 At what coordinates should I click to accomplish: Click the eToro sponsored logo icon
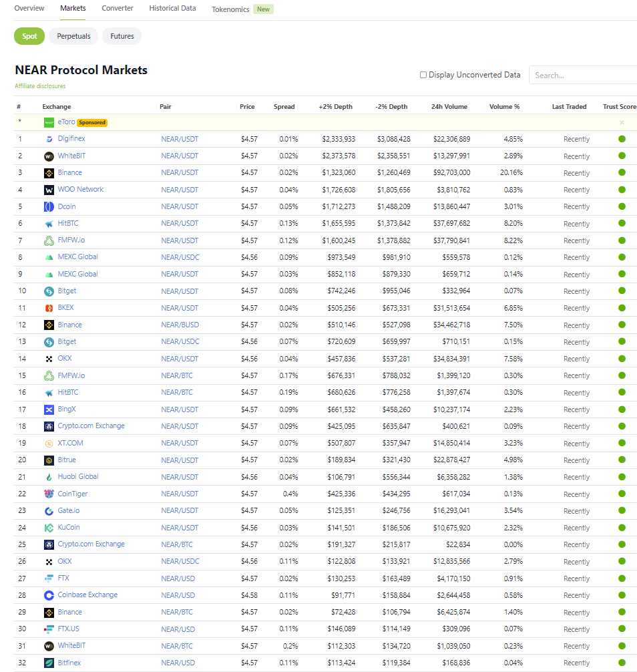(x=49, y=122)
